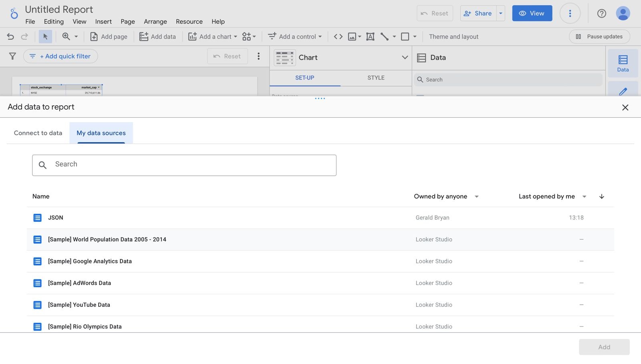Select the SET-UP tab
This screenshot has height=364, width=641.
[305, 78]
